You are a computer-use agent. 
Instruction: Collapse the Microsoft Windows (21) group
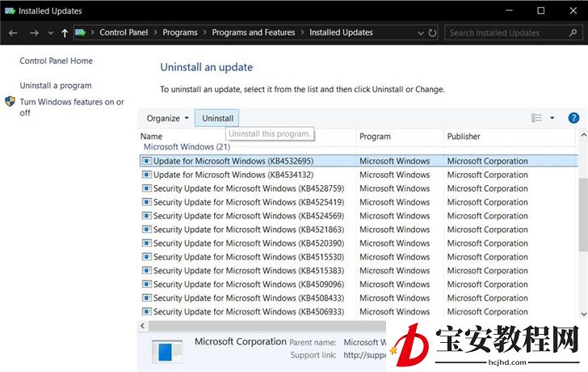click(x=187, y=146)
